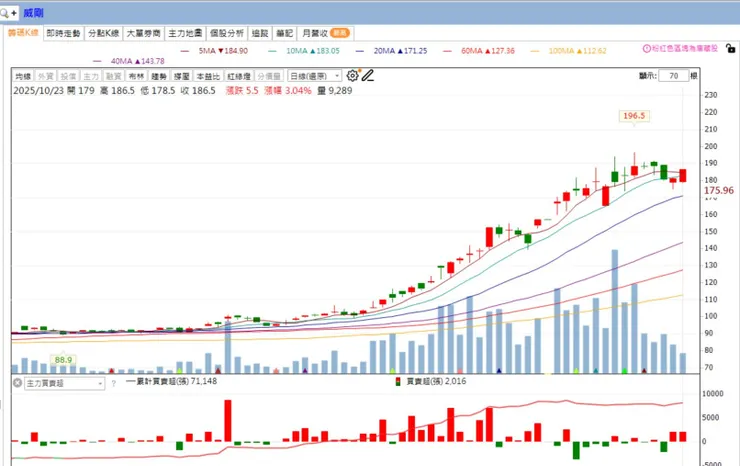
Task: Toggle the 主力 overlay button
Action: point(91,76)
